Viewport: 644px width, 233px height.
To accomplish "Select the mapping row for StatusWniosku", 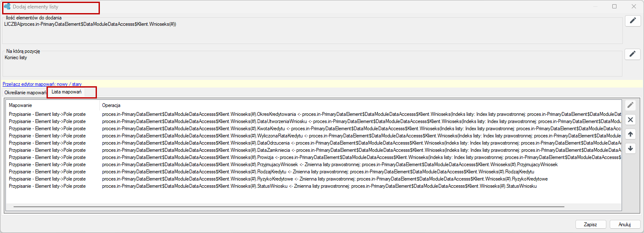I will 314,186.
